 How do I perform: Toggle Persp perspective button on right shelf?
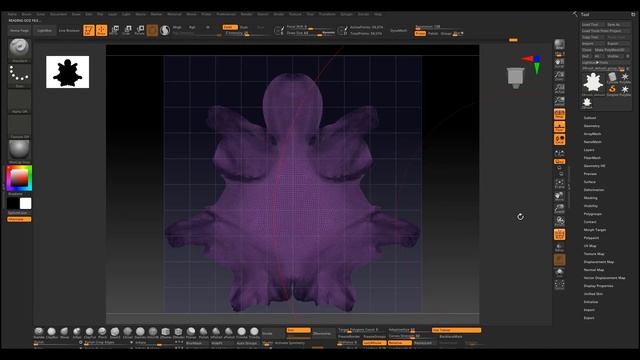[559, 114]
